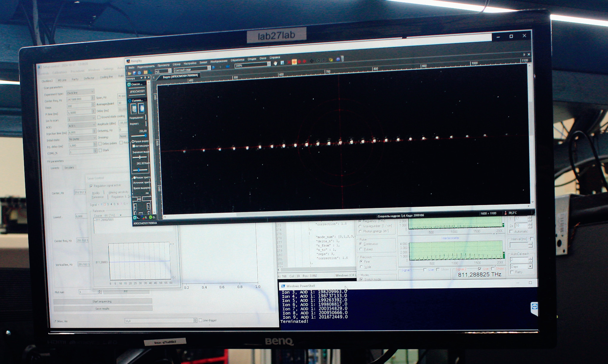The width and height of the screenshot is (608, 364).
Task: Click the save disk icon in RisingSky toolbar
Action: [x=134, y=73]
